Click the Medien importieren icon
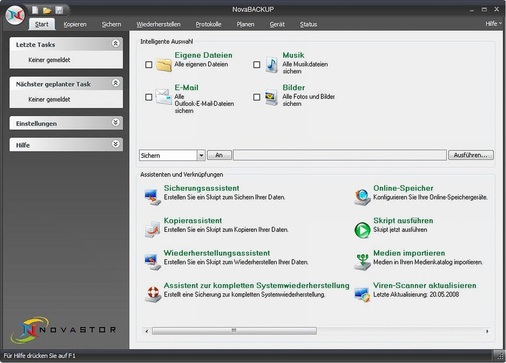Screen dimensions: 506x363 (x=362, y=262)
